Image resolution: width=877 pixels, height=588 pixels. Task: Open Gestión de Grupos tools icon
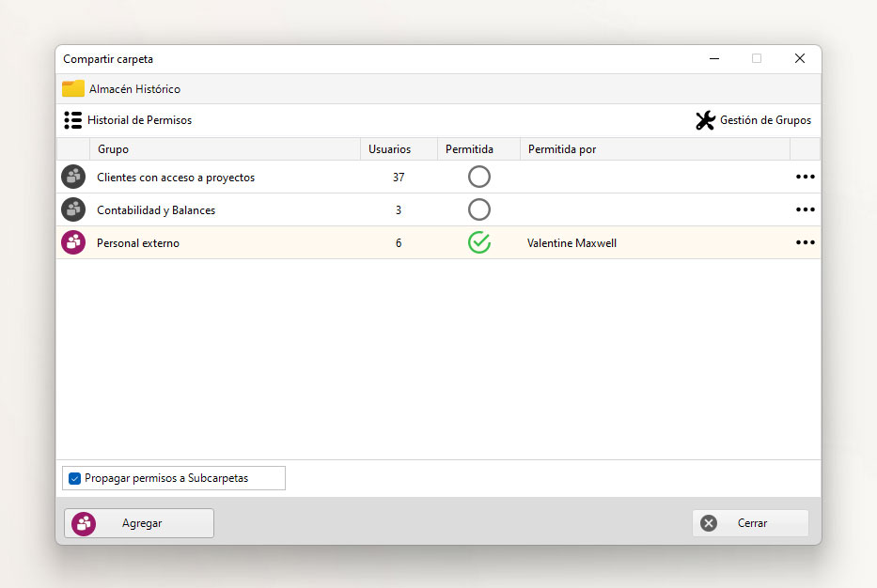[705, 120]
